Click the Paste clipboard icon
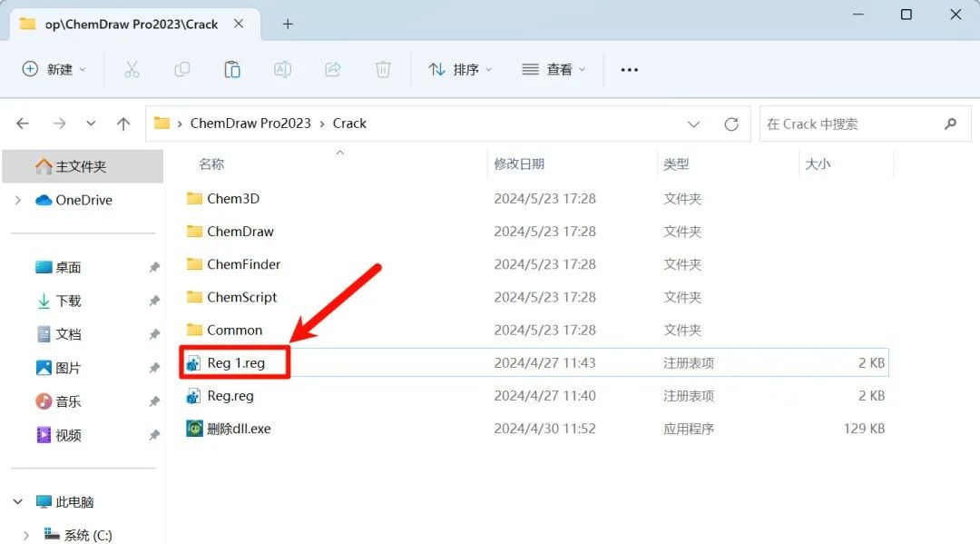Screen dimensions: 980x544 [x=232, y=69]
